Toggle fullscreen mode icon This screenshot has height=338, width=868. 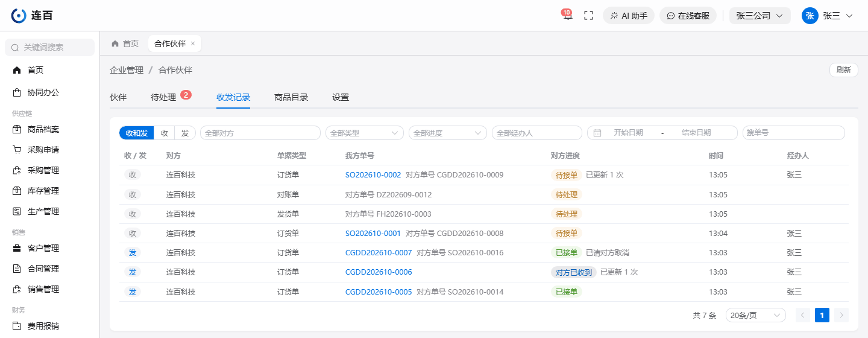point(589,16)
